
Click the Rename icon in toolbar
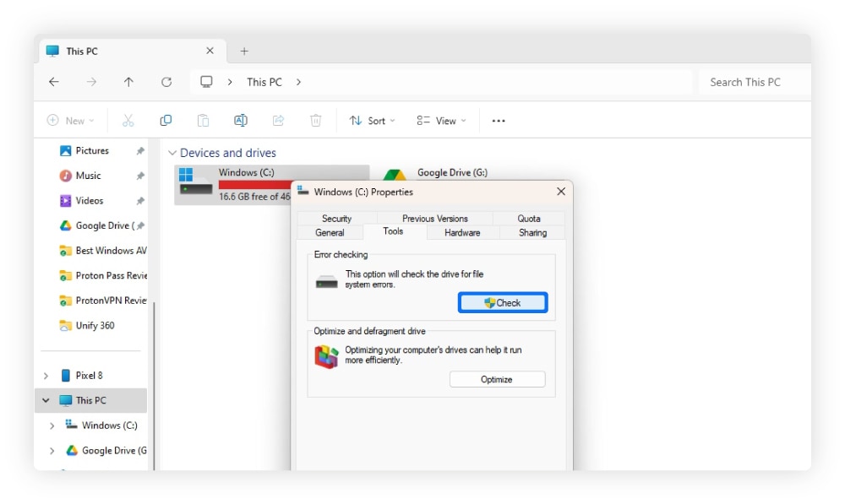pos(240,121)
